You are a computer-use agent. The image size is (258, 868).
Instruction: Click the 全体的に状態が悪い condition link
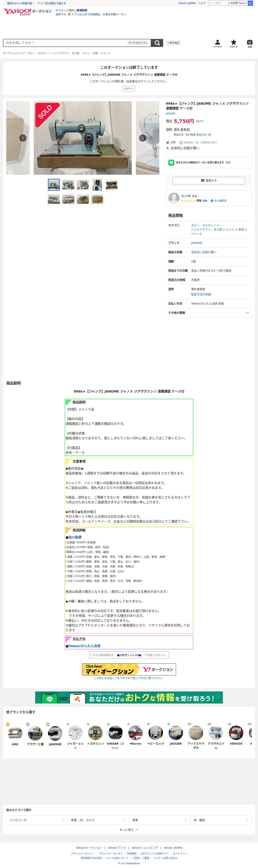click(x=204, y=252)
